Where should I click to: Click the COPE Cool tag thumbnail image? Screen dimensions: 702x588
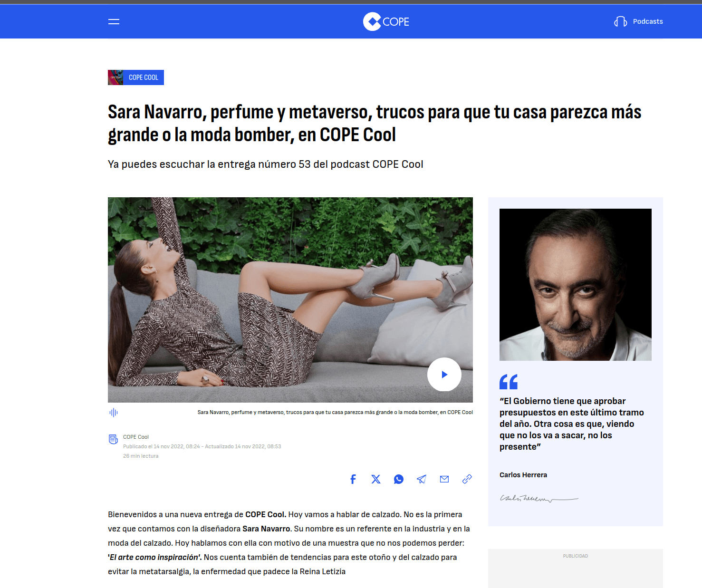click(115, 77)
